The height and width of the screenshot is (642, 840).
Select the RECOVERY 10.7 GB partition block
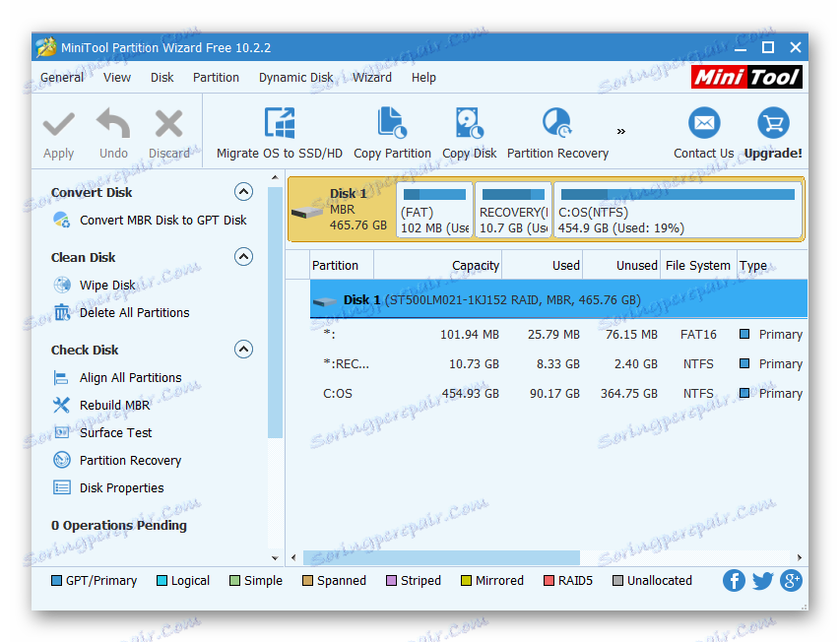(513, 210)
